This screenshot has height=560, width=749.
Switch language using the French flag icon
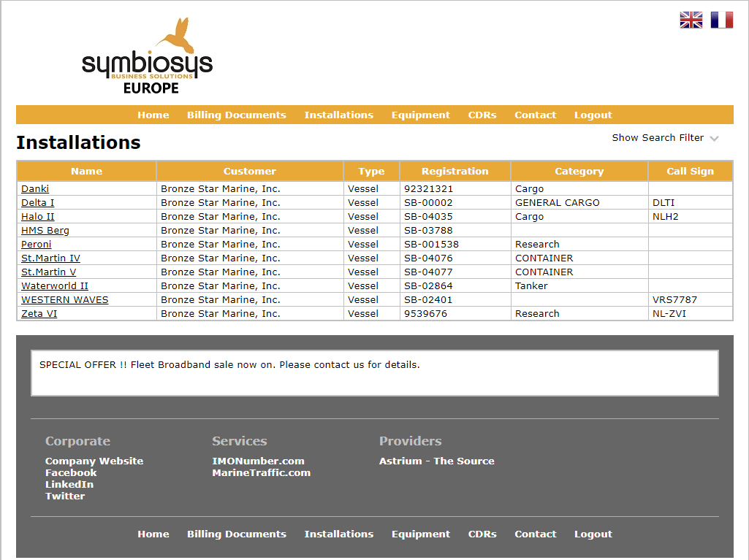(x=721, y=20)
